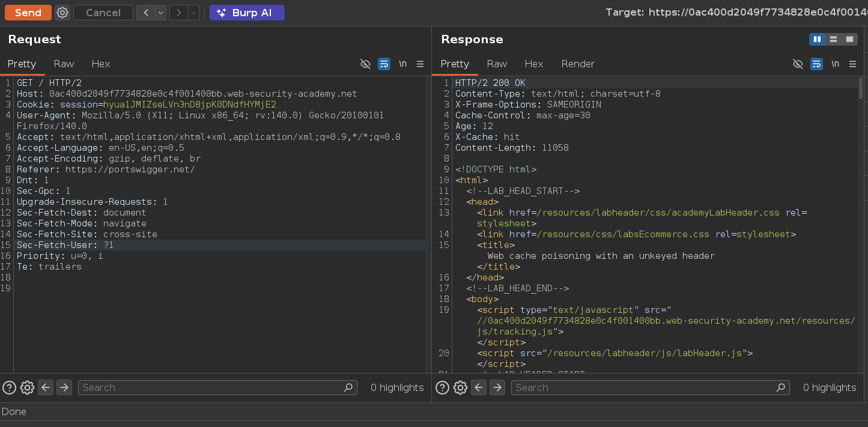Toggle \n non-printable characters in Response panel
The height and width of the screenshot is (427, 868).
835,64
